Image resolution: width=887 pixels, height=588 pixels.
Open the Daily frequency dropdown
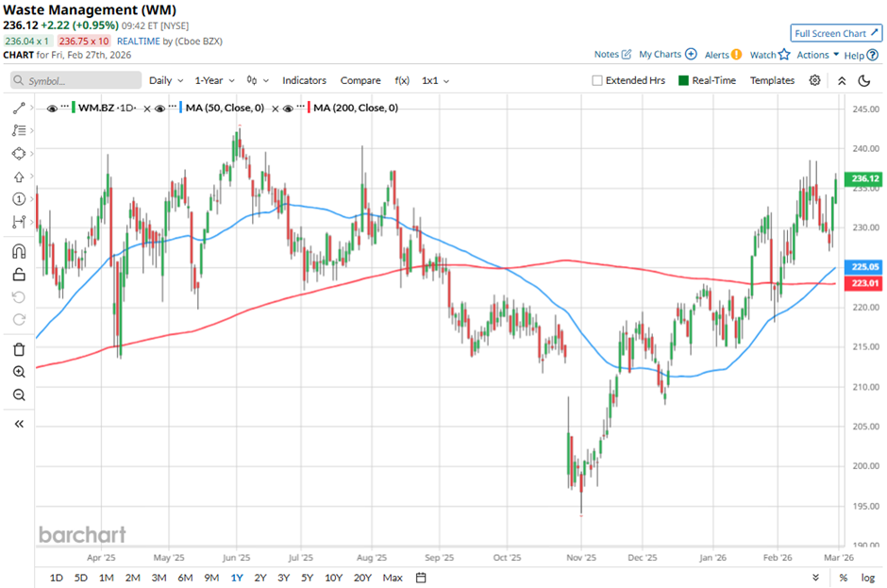165,81
